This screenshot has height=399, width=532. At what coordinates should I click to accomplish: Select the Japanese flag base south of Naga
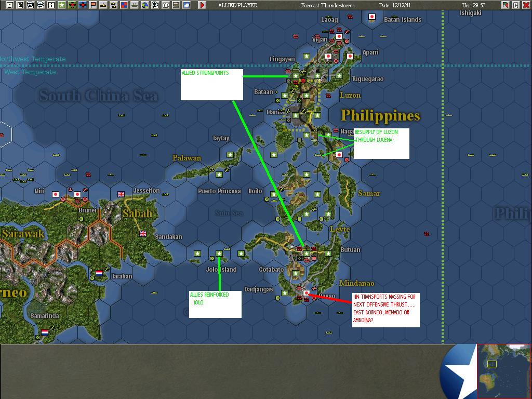(339, 155)
